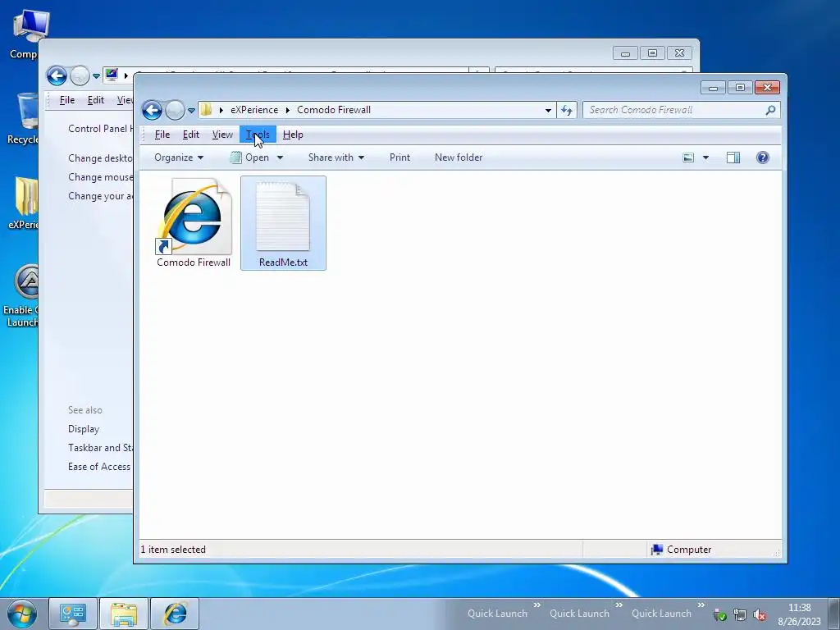Screen dimensions: 840x630
Task: Switch to Control Panel taskbar button
Action: pyautogui.click(x=73, y=614)
